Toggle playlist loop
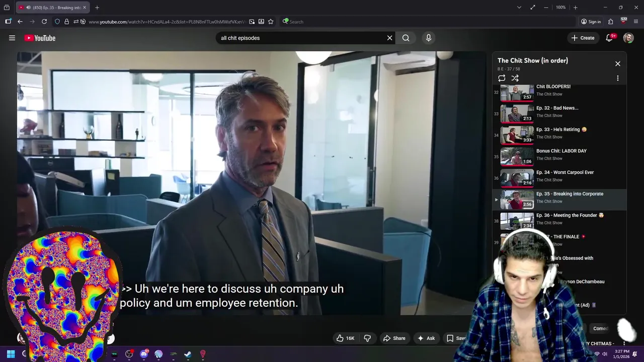 (502, 78)
